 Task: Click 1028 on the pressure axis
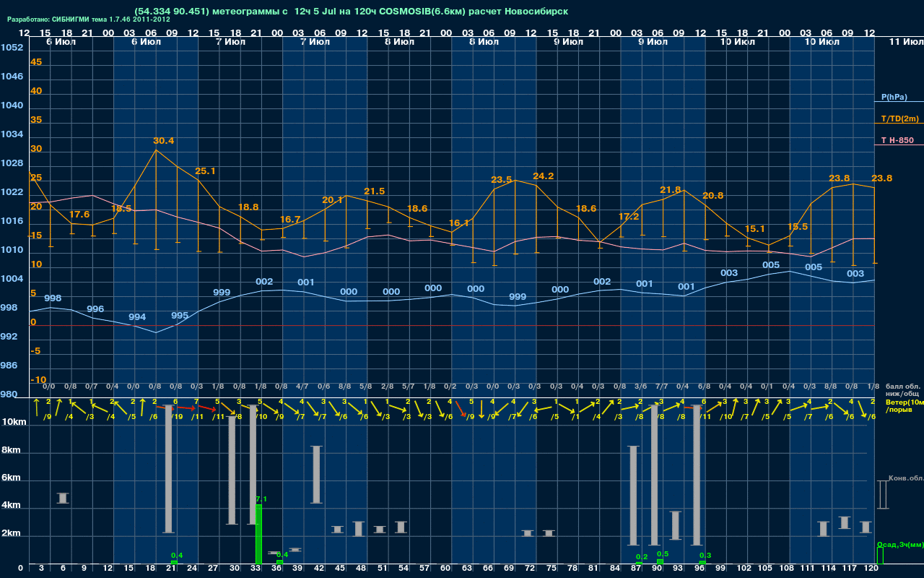11,163
